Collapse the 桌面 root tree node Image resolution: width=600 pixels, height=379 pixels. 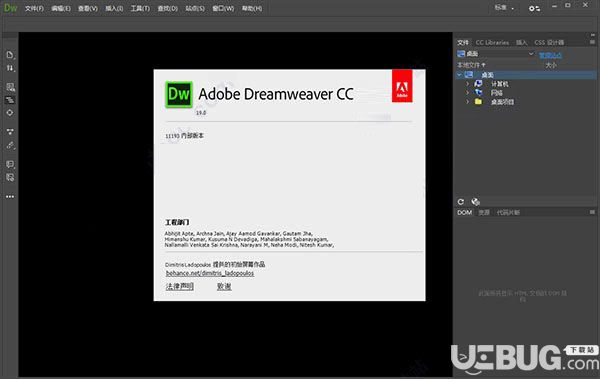(x=460, y=75)
